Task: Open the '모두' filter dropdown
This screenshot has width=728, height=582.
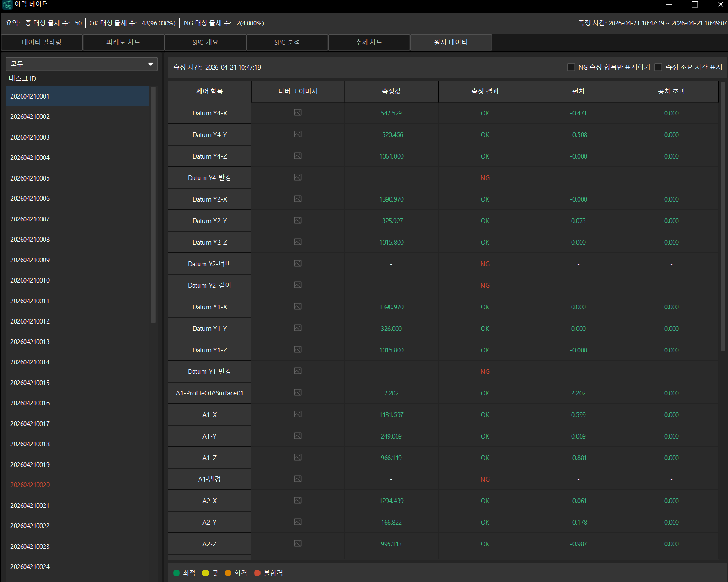Action: 81,64
